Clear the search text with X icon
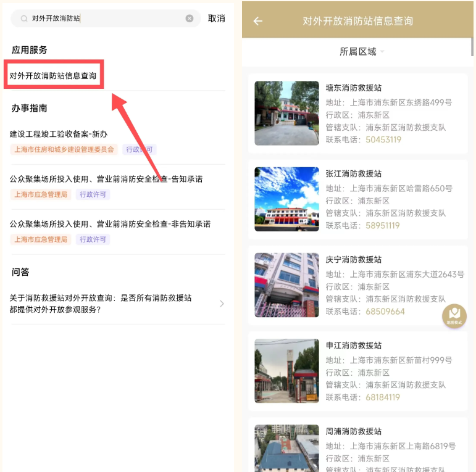Screen dimensions: 476x472 click(190, 19)
